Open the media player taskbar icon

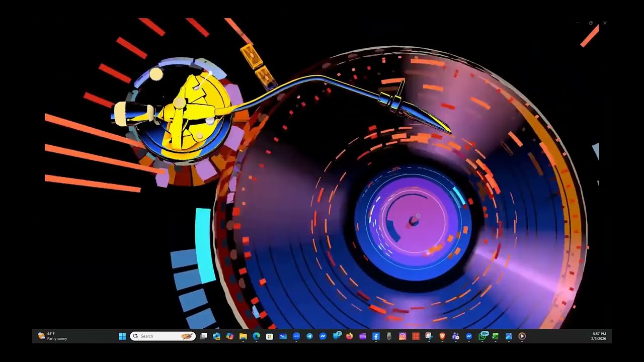(x=522, y=336)
